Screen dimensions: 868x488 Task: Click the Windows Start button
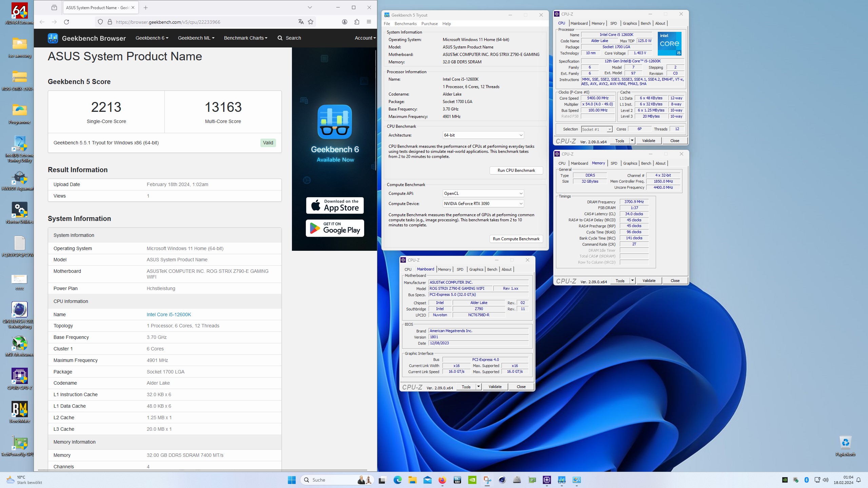tap(292, 480)
